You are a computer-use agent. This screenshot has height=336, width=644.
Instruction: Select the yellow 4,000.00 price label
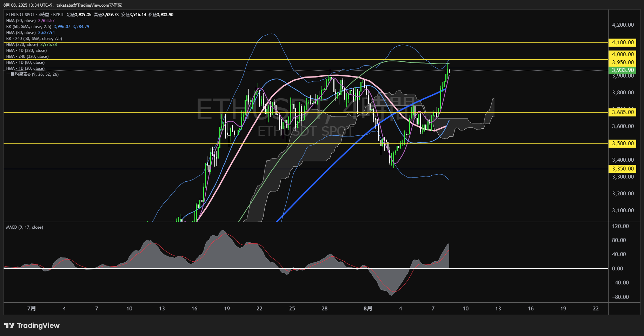623,54
